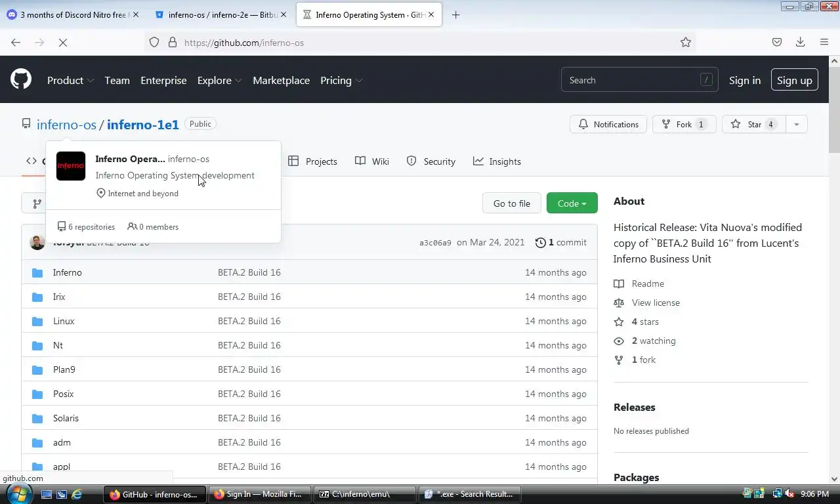Click the GitHub search field
Viewport: 840px width, 504px height.
point(640,80)
